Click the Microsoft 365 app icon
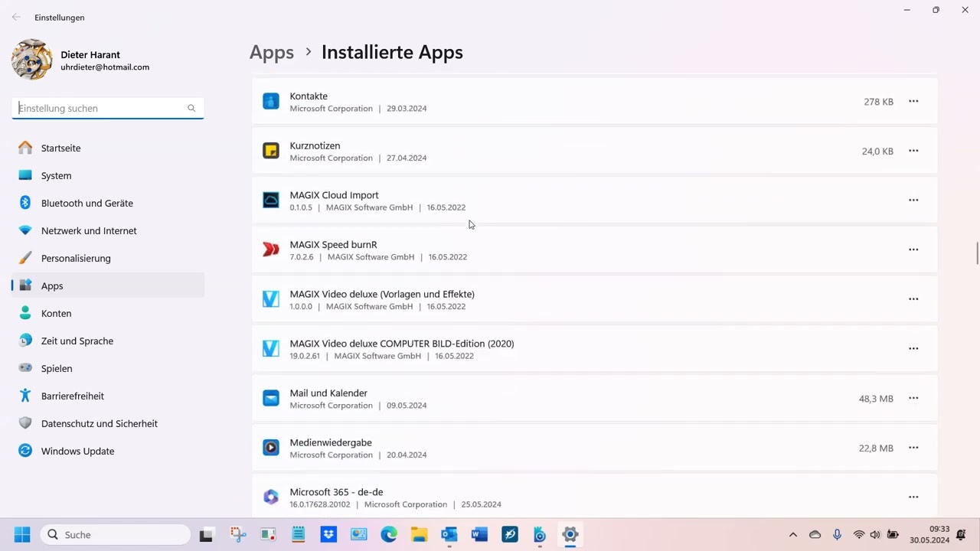 tap(271, 497)
